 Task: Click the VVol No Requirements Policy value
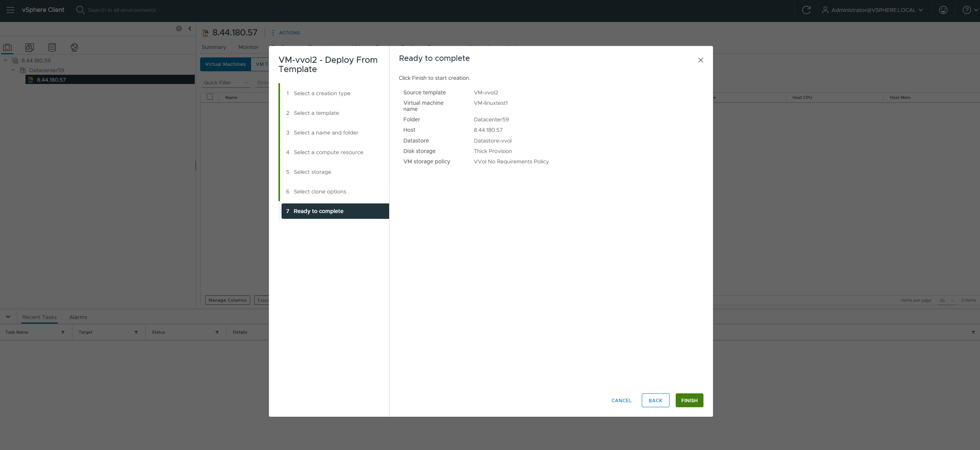(511, 161)
